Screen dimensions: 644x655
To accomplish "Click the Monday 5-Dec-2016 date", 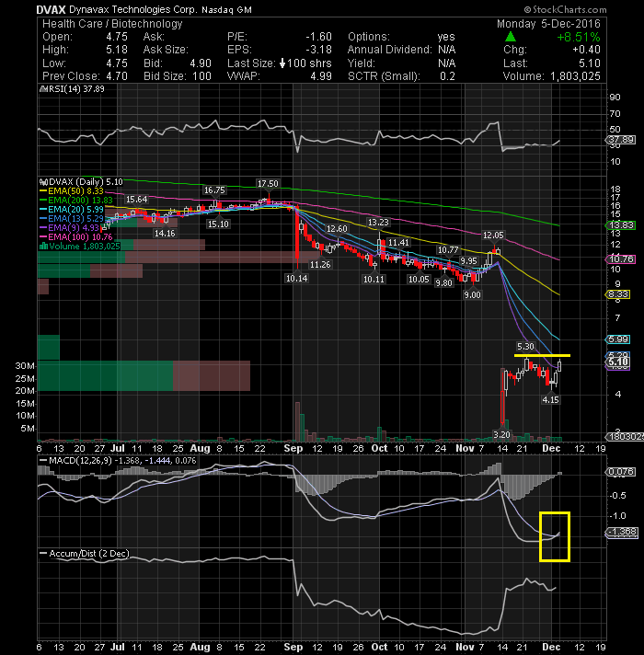I will click(x=548, y=24).
